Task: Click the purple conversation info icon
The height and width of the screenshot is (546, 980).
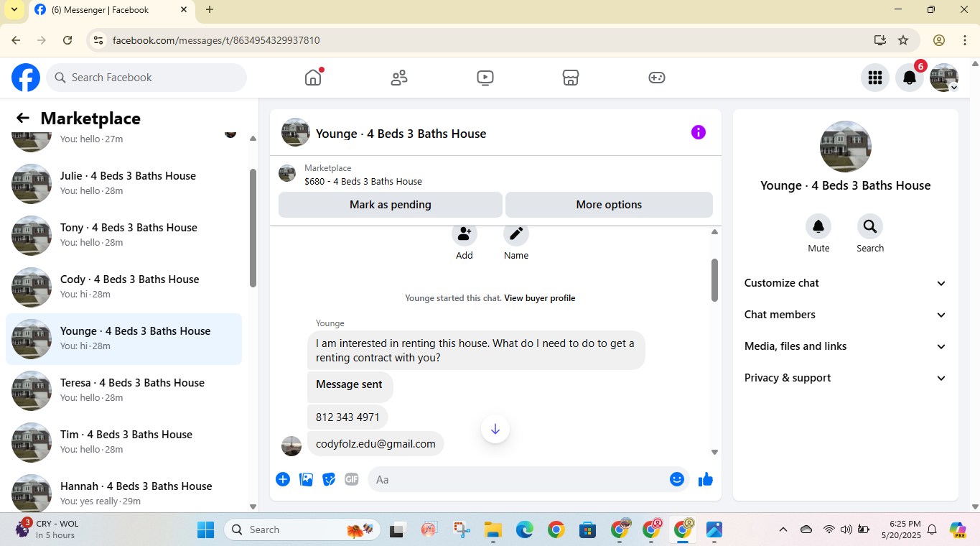Action: click(x=699, y=132)
